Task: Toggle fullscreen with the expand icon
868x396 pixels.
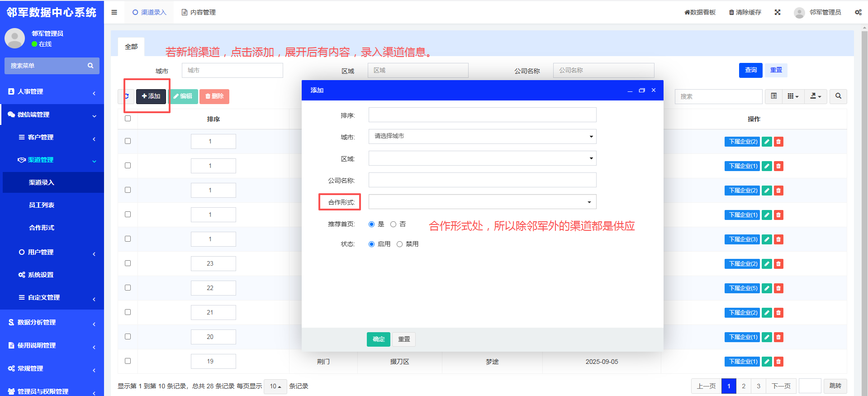Action: tap(778, 12)
